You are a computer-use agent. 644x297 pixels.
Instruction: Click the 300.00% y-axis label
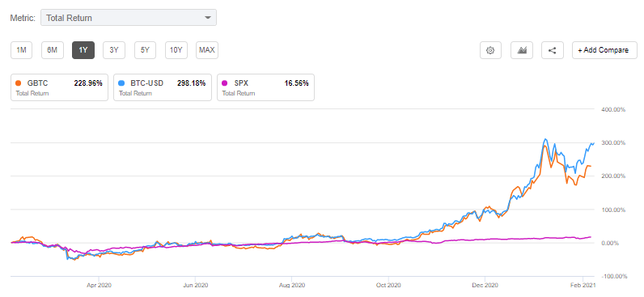pyautogui.click(x=613, y=143)
